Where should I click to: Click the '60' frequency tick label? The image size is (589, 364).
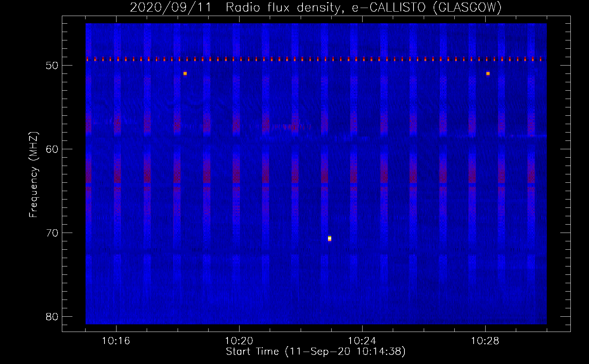(52, 149)
